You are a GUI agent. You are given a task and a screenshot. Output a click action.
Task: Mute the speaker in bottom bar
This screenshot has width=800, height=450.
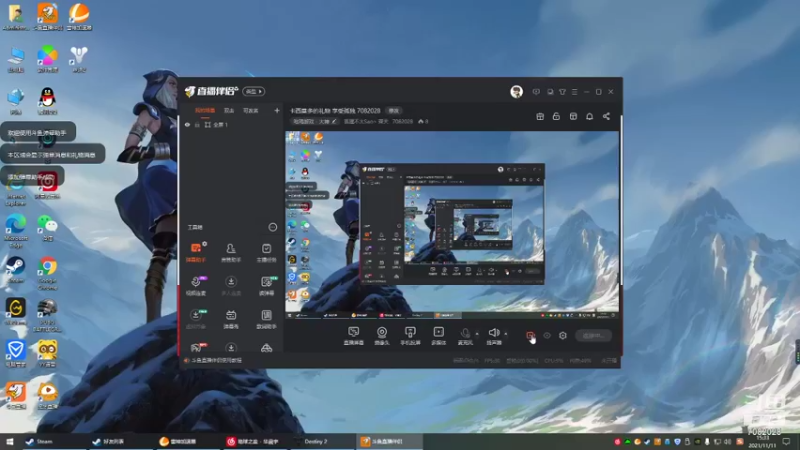494,335
